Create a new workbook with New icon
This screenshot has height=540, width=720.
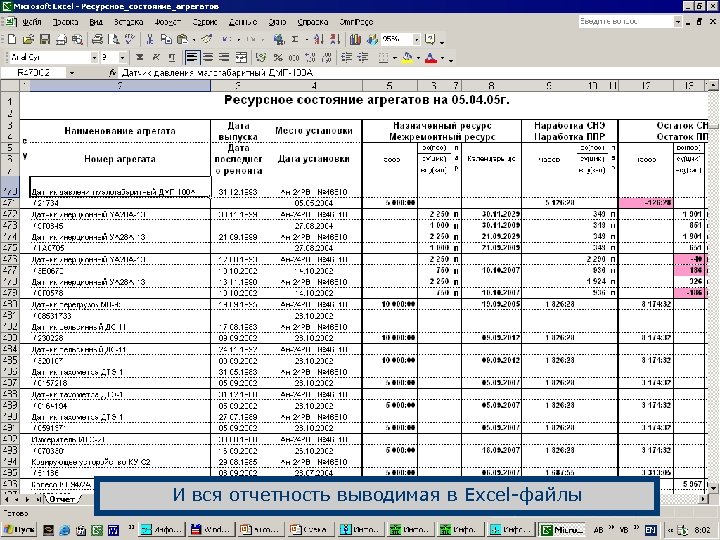(x=12, y=39)
